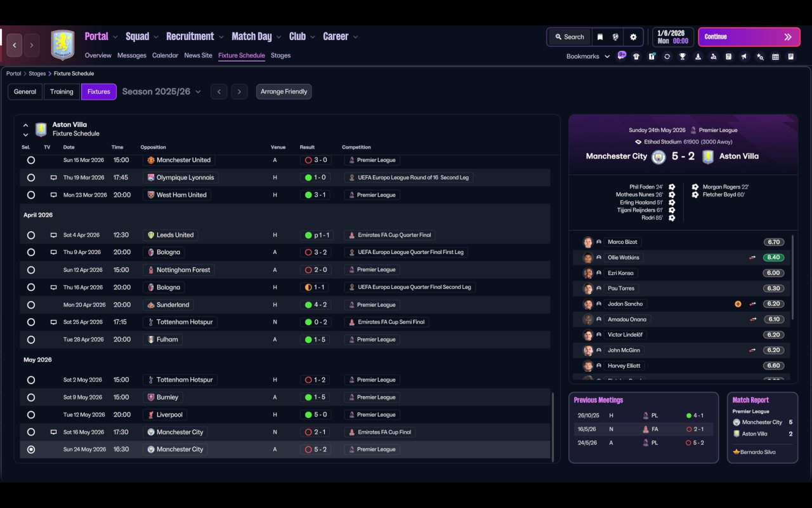Viewport: 812px width, 508px height.
Task: Click Marco Bizot's player portrait
Action: coord(588,242)
